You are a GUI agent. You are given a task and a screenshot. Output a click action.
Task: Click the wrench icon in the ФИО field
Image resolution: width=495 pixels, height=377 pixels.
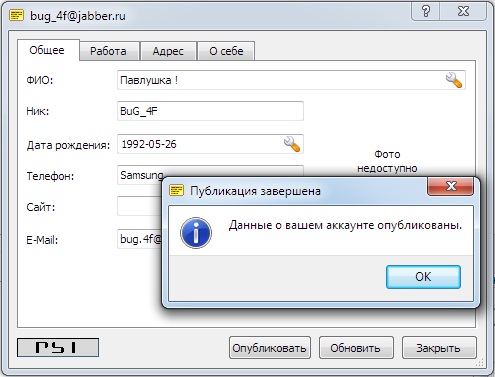click(x=454, y=80)
